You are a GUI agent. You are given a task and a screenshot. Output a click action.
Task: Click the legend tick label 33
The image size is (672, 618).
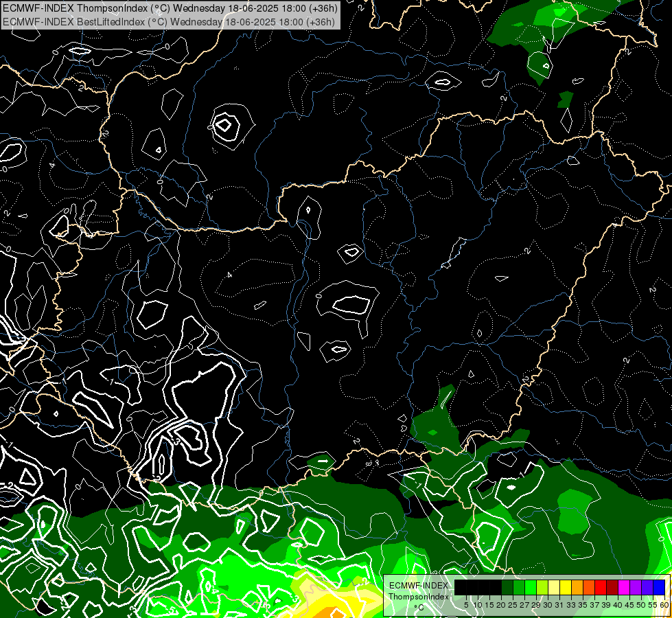571,605
